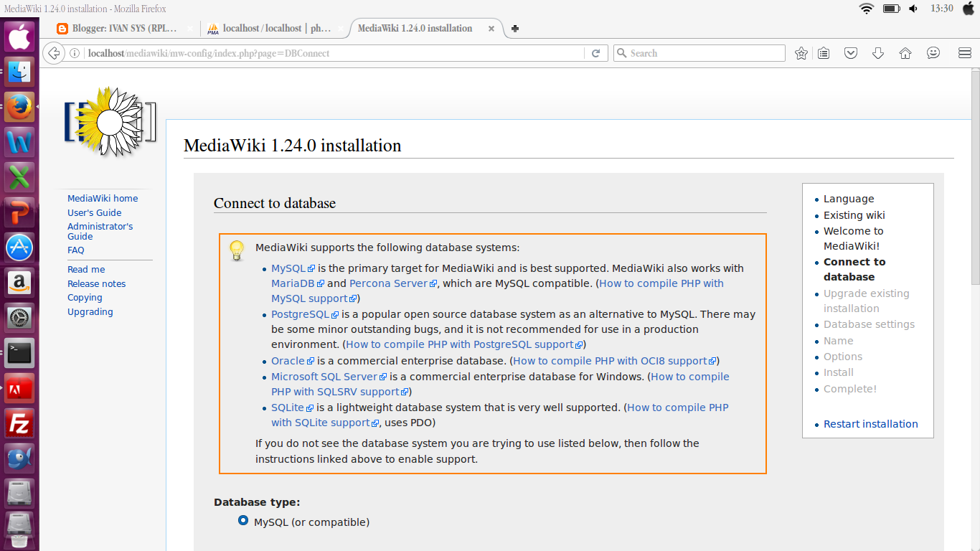This screenshot has width=980, height=551.
Task: Click the Apple logo dock launcher
Action: tap(19, 36)
